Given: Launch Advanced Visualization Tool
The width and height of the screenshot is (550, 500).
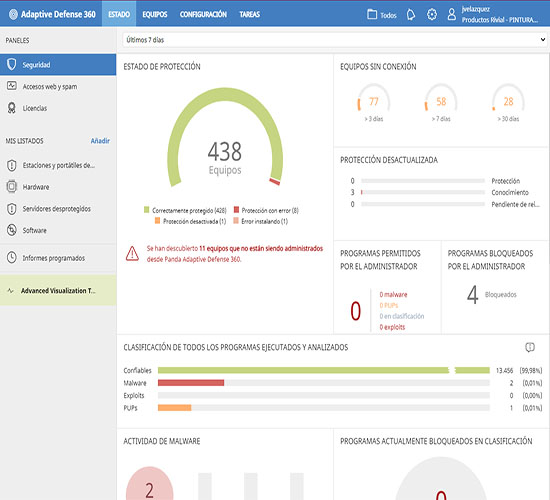Looking at the screenshot, I should point(58,290).
